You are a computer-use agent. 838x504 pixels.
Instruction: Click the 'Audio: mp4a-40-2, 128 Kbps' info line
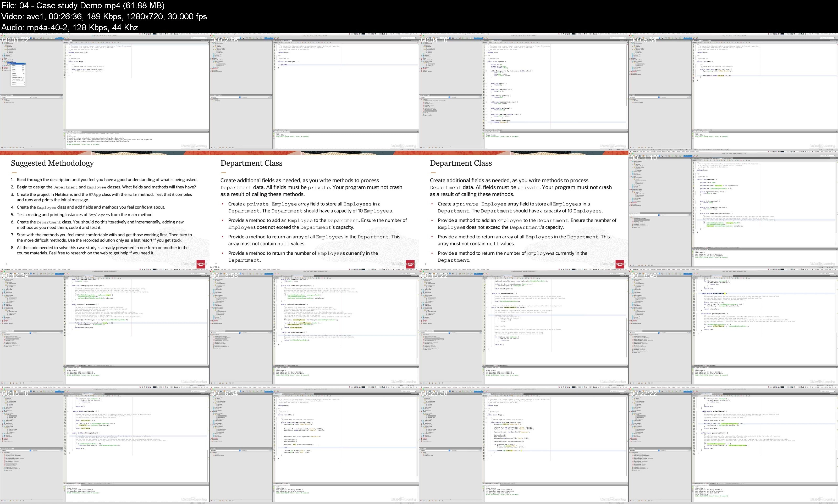[70, 27]
